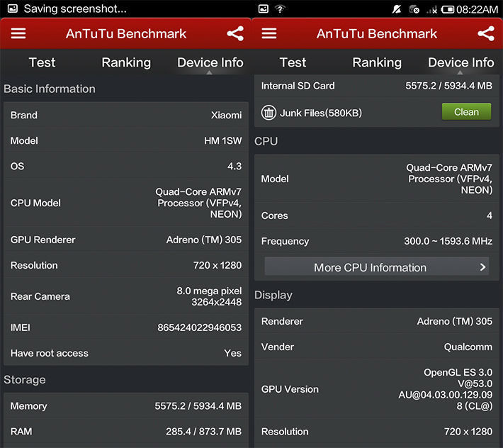Switch to Test tab on left screen
Viewport: 503px width, 448px height.
[42, 62]
